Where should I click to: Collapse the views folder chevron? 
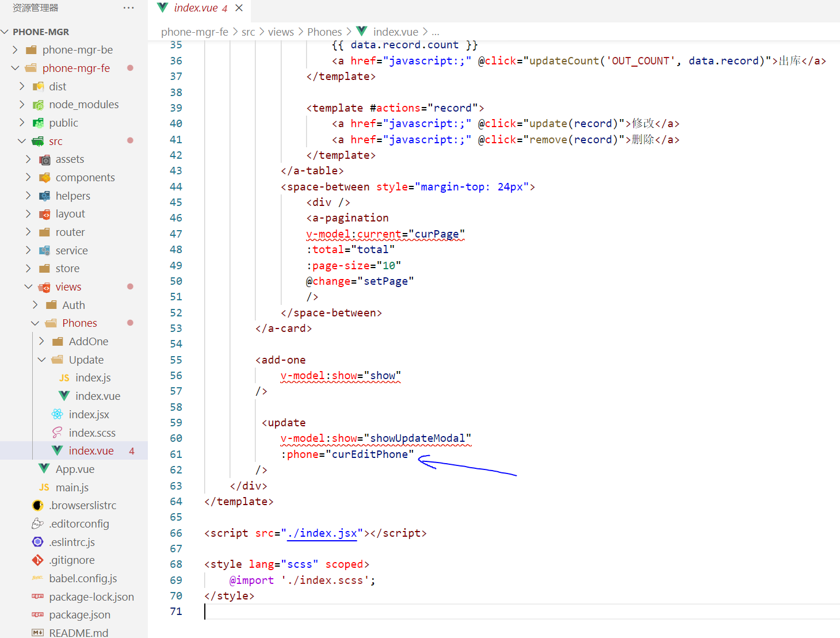pyautogui.click(x=29, y=287)
